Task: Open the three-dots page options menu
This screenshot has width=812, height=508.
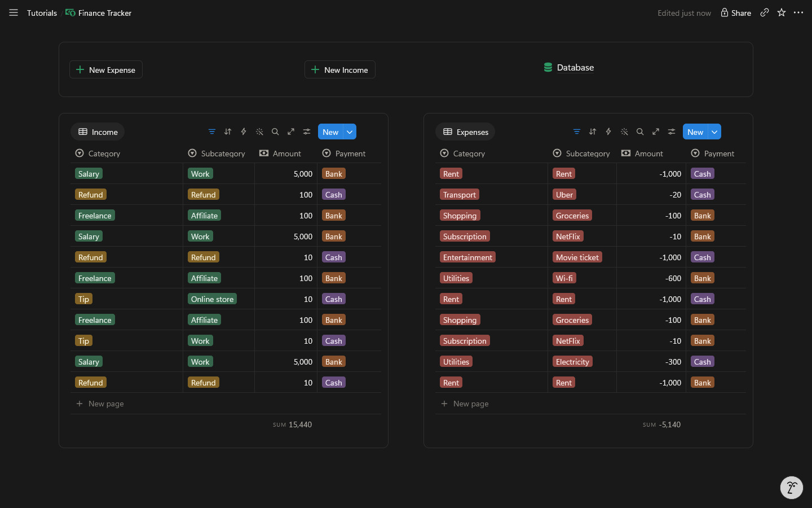Action: point(798,12)
